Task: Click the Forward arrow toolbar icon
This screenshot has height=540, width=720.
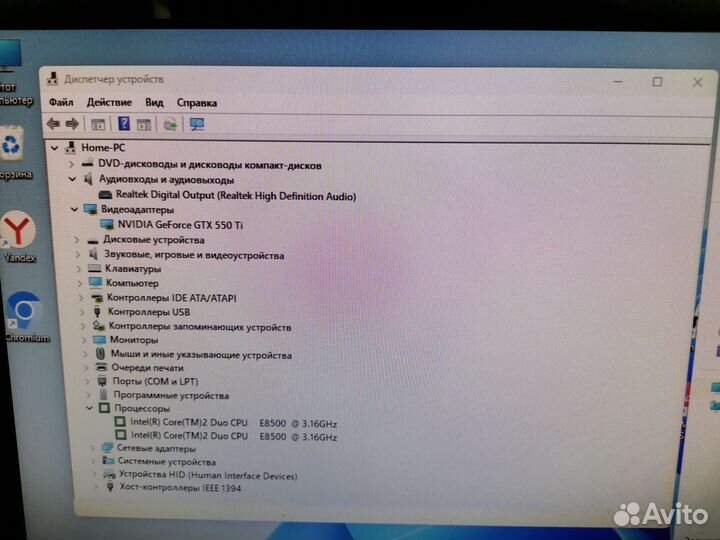Action: tap(72, 123)
